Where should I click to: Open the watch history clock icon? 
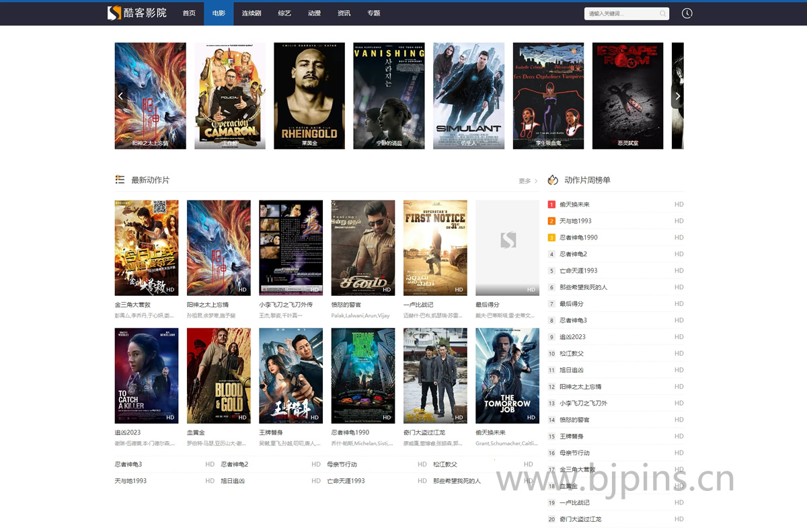point(687,13)
